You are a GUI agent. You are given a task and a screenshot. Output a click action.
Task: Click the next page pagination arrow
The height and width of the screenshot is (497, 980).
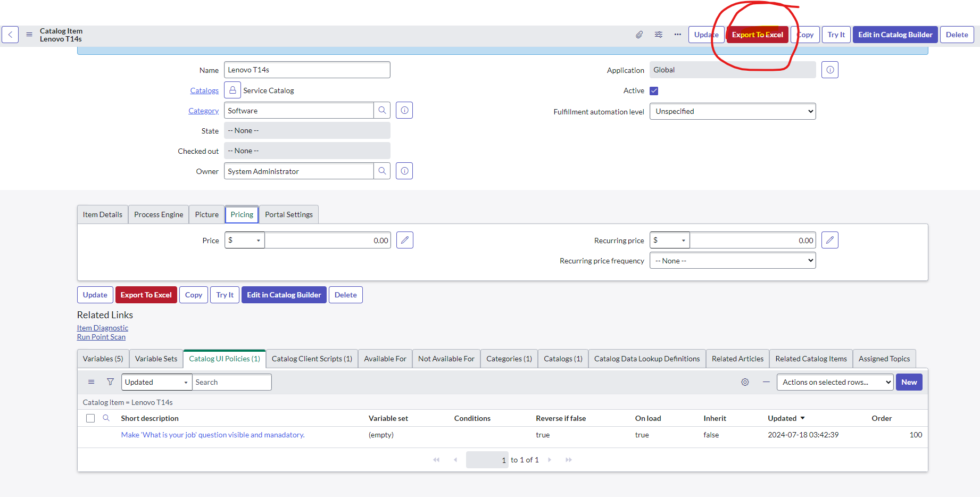[550, 460]
